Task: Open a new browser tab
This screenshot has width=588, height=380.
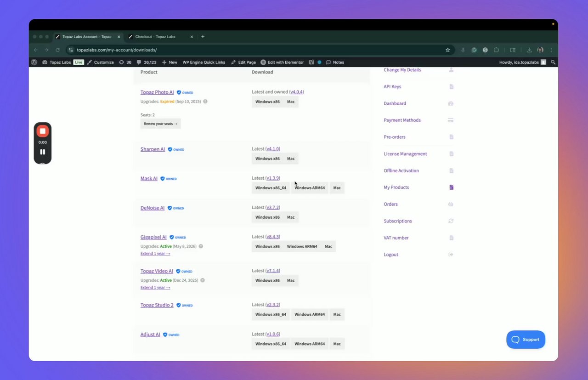Action: pyautogui.click(x=203, y=37)
